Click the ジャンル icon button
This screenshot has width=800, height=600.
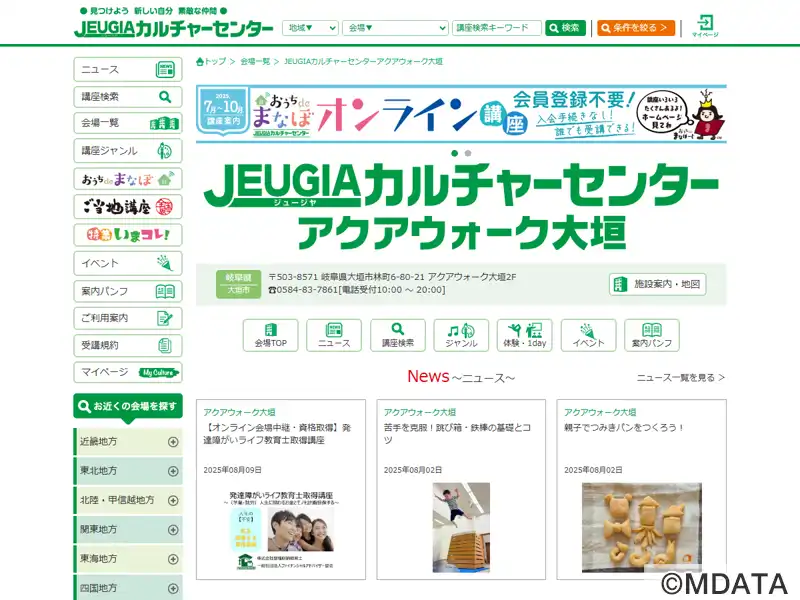point(461,335)
